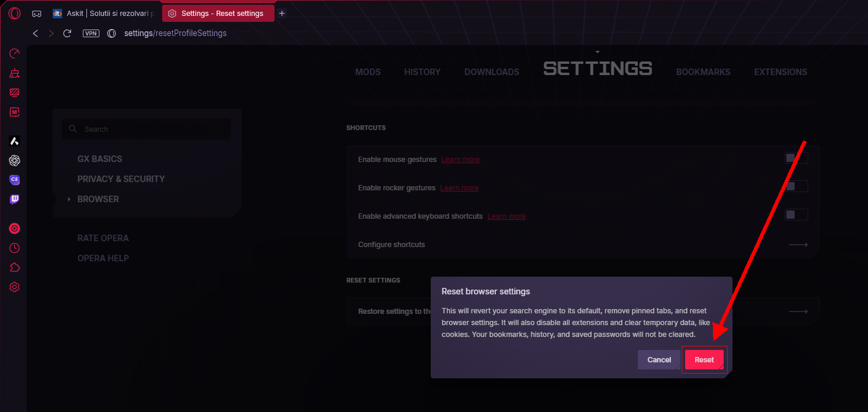
Task: Open GX Cleaner broom icon in sidebar
Action: (x=15, y=73)
